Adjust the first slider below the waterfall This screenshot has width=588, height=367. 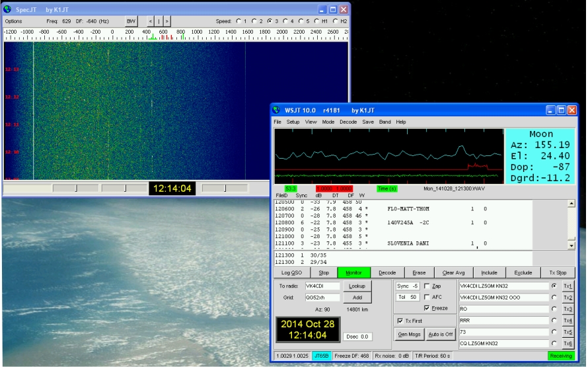(x=75, y=188)
